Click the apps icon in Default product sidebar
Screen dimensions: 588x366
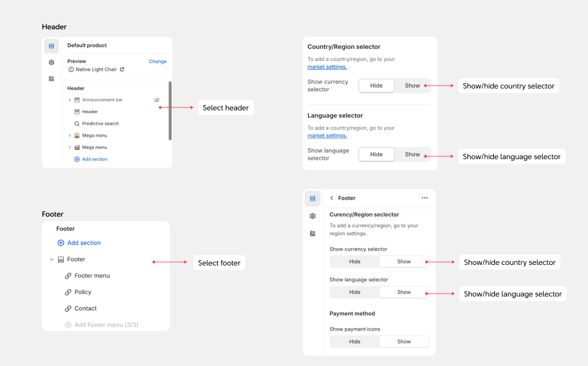coord(51,79)
